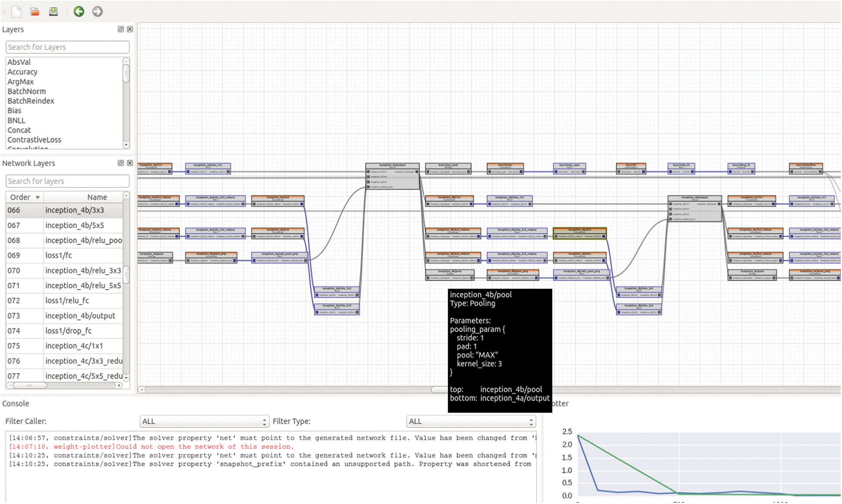Select Concat layer type in list
This screenshot has height=504, width=842.
tap(19, 131)
